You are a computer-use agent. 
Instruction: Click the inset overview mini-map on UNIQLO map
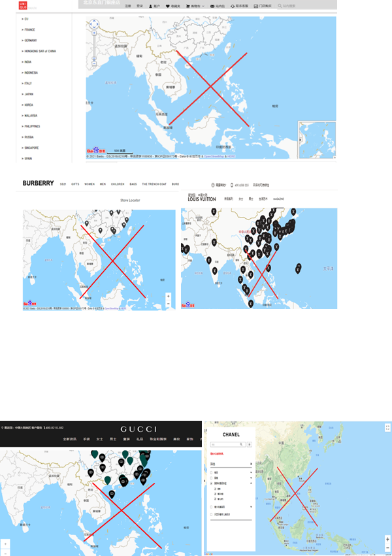pyautogui.click(x=317, y=140)
